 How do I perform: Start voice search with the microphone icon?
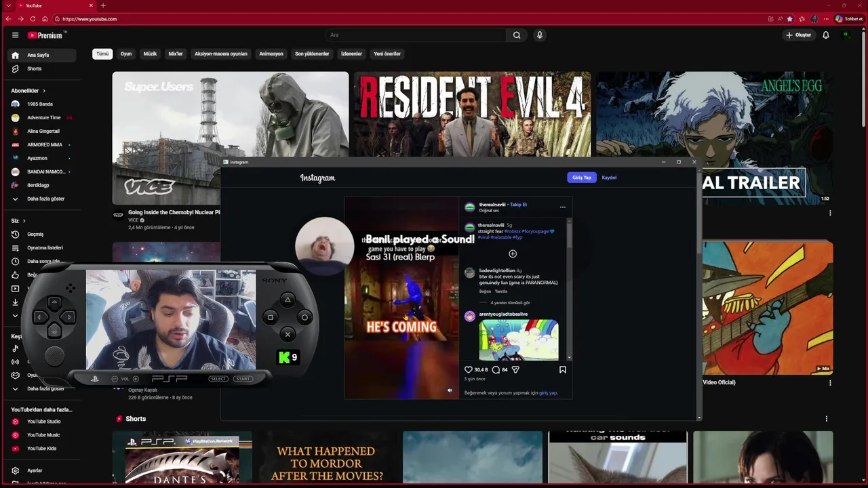[540, 35]
